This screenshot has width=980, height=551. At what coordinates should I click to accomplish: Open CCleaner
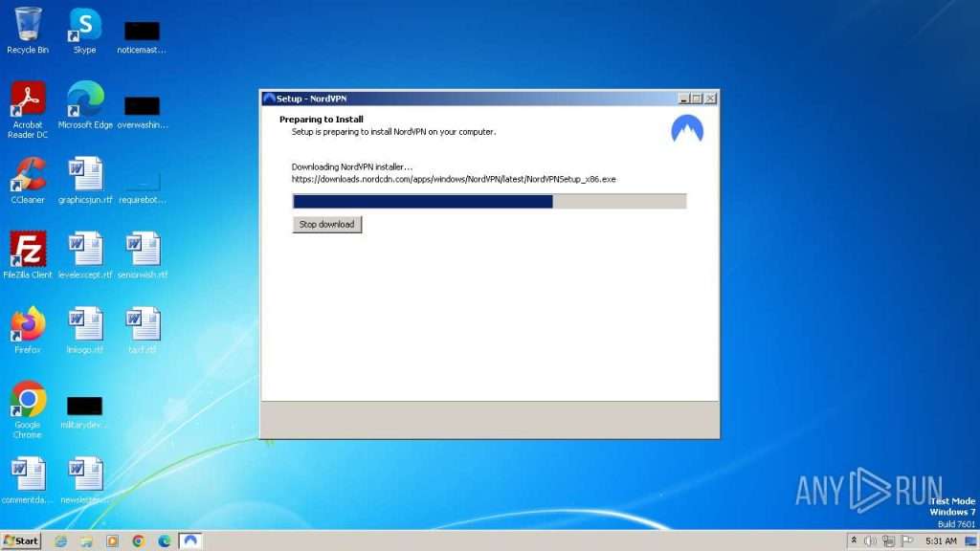point(27,174)
